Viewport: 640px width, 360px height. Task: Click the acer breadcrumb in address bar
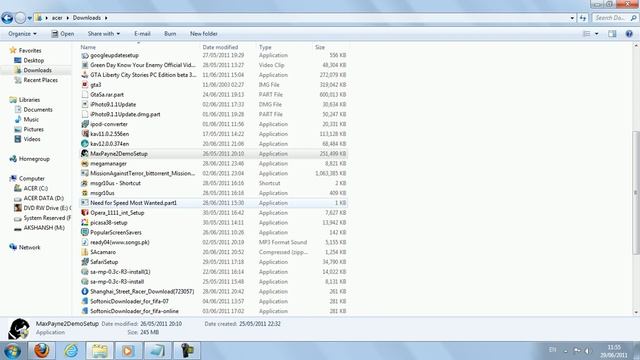click(x=57, y=18)
